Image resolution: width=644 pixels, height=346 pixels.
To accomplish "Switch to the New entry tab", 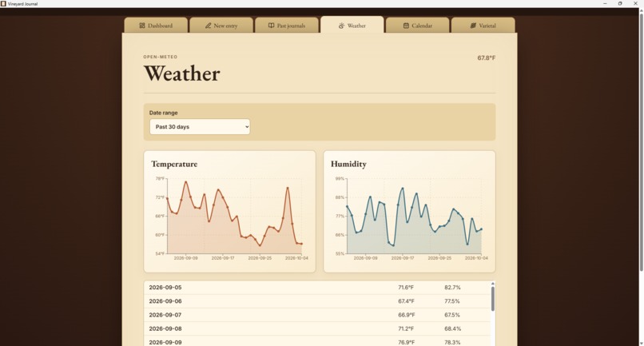I will pyautogui.click(x=221, y=25).
